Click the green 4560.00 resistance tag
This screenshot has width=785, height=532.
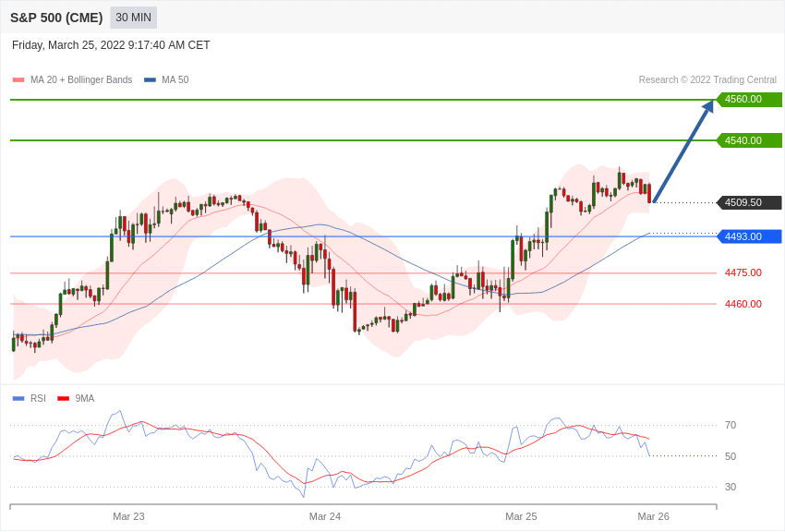click(749, 99)
